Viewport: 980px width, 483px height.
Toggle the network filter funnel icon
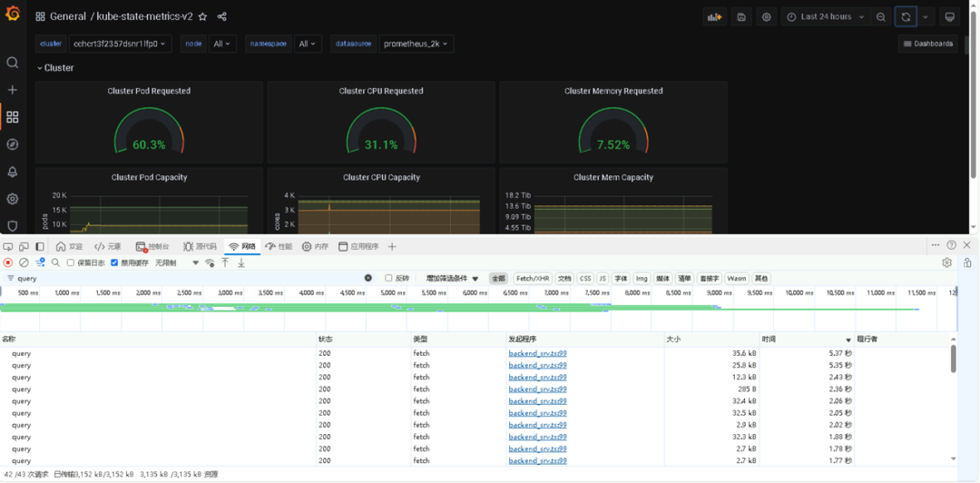tap(40, 262)
